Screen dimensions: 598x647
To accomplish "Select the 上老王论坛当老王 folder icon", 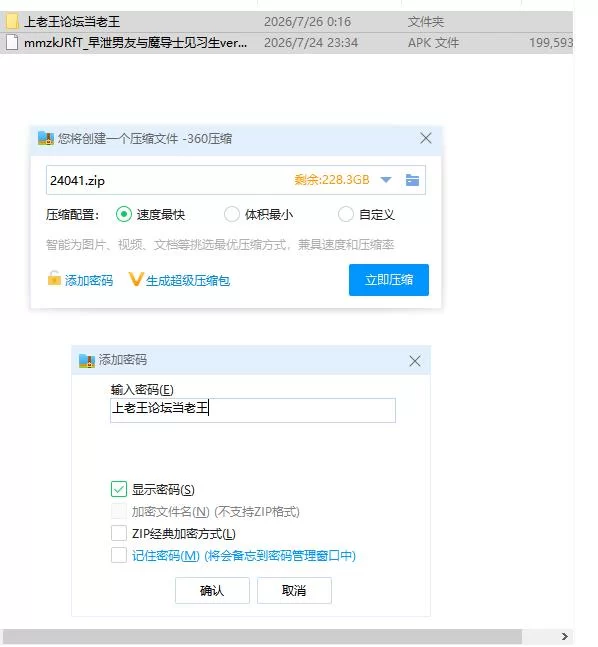I will [x=12, y=21].
